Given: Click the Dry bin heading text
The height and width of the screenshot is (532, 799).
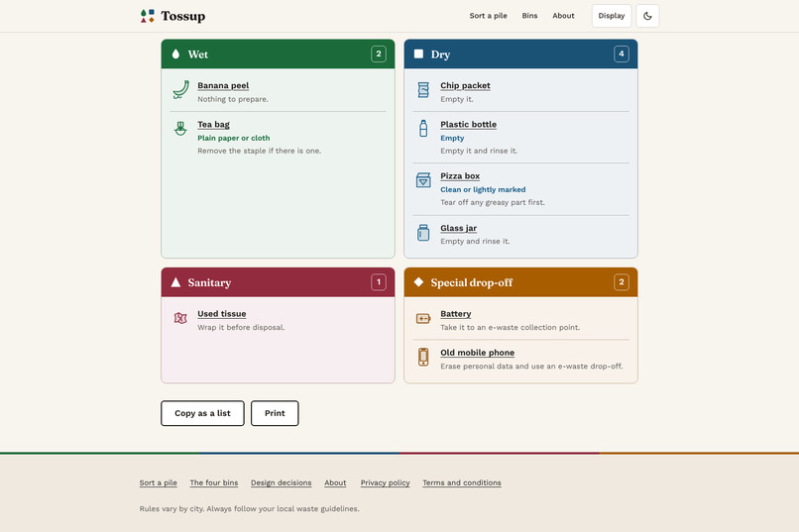Looking at the screenshot, I should click(x=440, y=54).
